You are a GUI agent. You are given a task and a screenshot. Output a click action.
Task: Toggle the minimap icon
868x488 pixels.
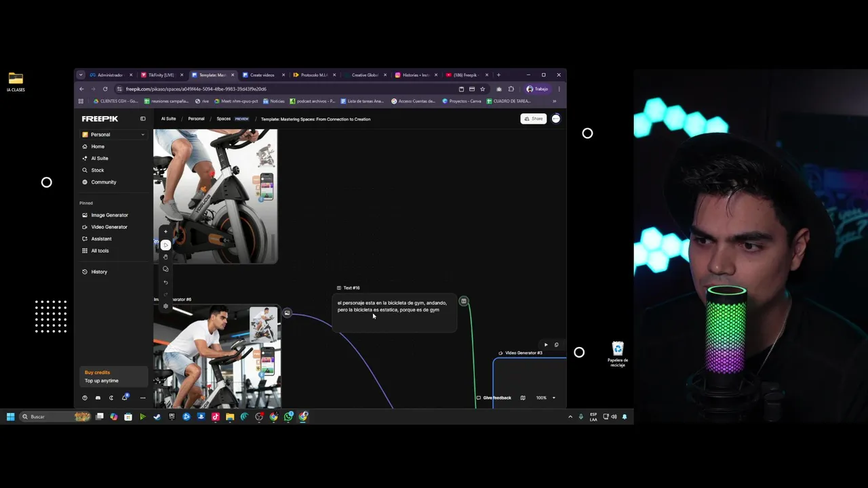click(522, 398)
